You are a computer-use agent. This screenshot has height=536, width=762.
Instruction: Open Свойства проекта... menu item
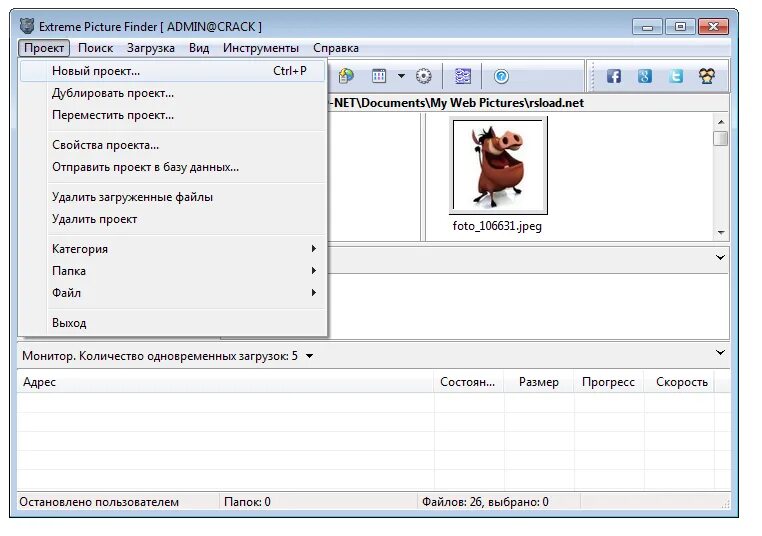tap(172, 145)
